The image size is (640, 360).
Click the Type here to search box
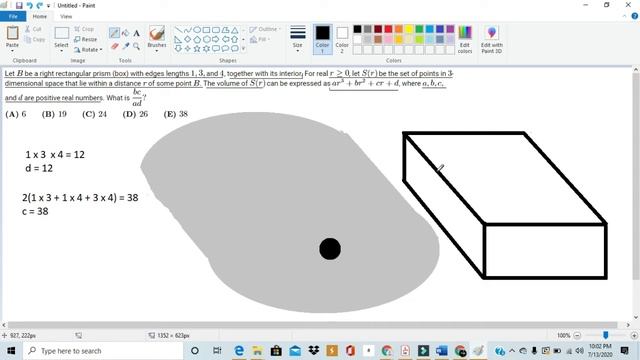103,351
